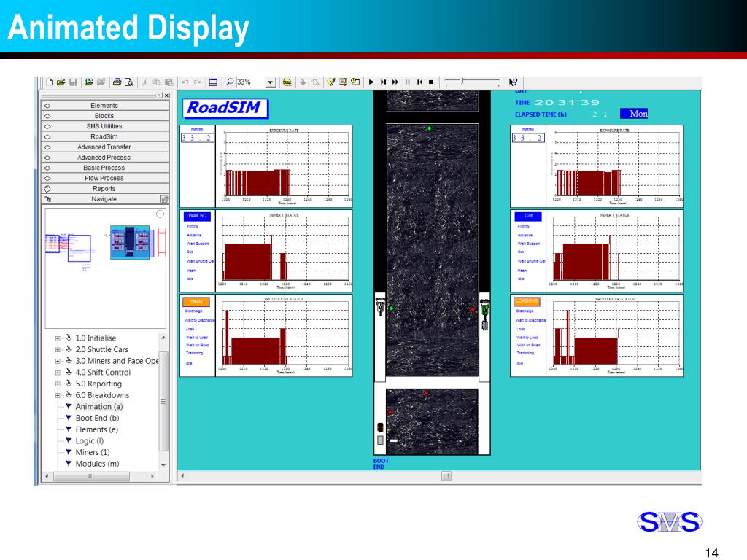The image size is (747, 560).
Task: Open the SMS Utilities panel
Action: [x=105, y=127]
